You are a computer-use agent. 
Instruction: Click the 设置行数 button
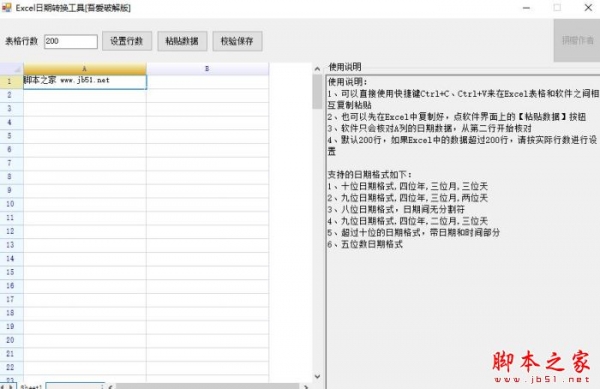click(127, 41)
